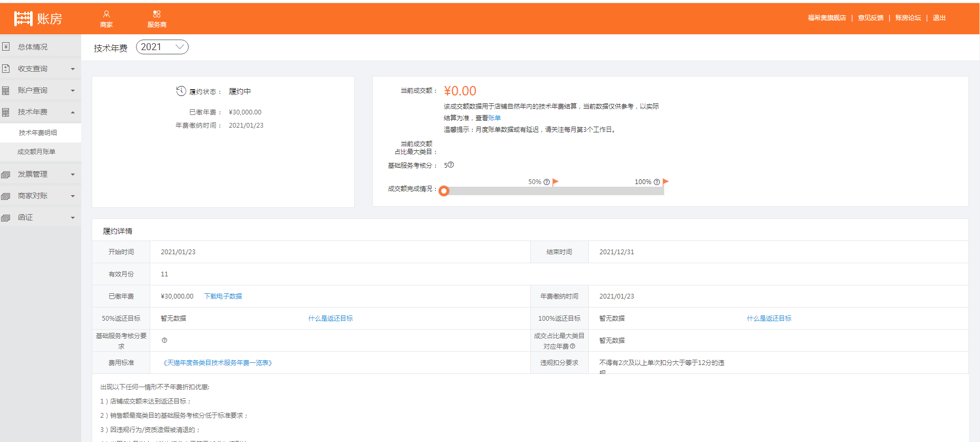Click 下载电子数据 download link
980x442 pixels.
coord(223,296)
